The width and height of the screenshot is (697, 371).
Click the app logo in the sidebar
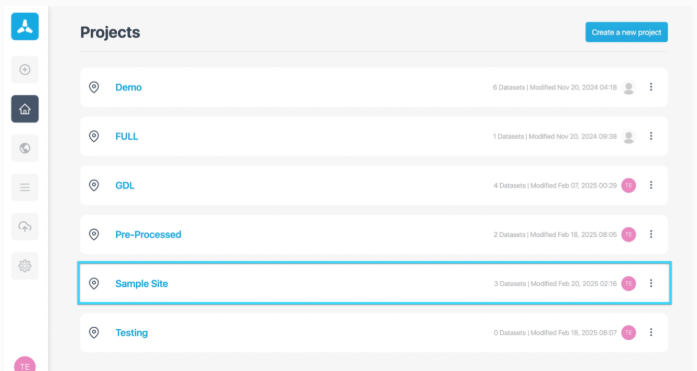(x=25, y=26)
